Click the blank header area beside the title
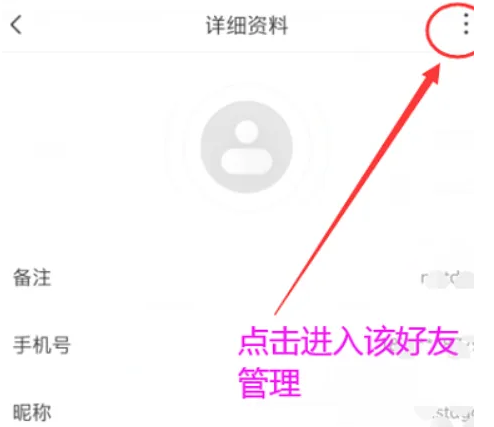The height and width of the screenshot is (427, 494). pos(110,25)
